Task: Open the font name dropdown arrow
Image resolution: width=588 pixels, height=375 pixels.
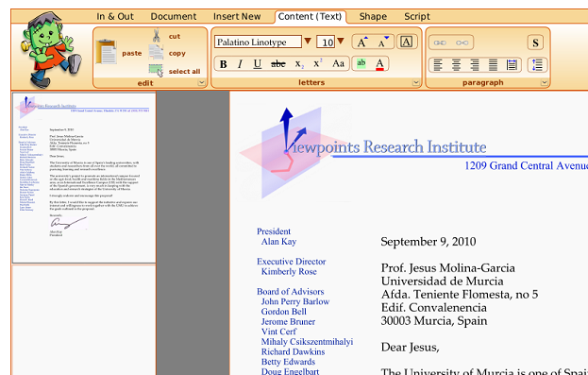Action: (x=308, y=41)
